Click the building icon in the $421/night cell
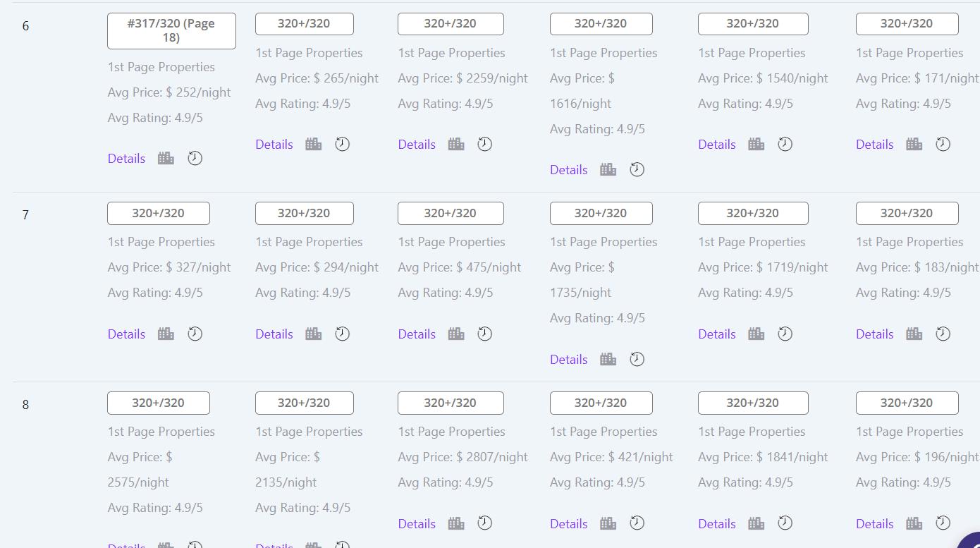This screenshot has width=980, height=548. (x=608, y=523)
